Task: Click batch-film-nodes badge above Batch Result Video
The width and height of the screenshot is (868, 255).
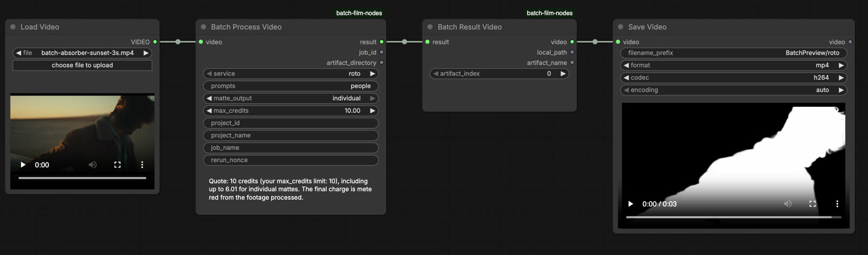Action: tap(550, 13)
